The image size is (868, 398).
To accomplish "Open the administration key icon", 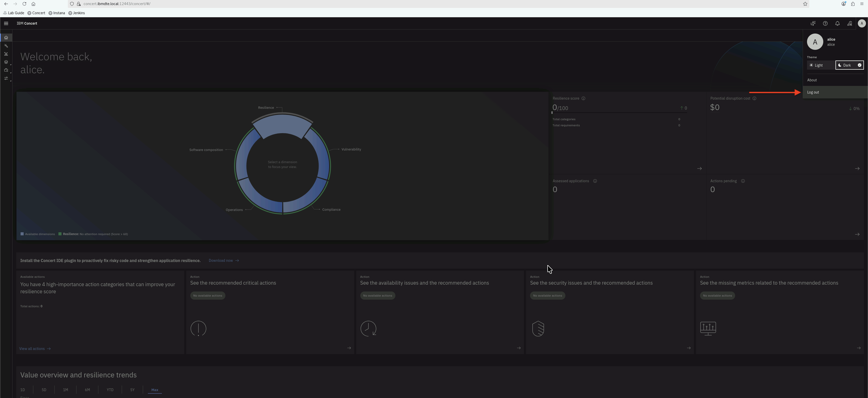I will (849, 23).
